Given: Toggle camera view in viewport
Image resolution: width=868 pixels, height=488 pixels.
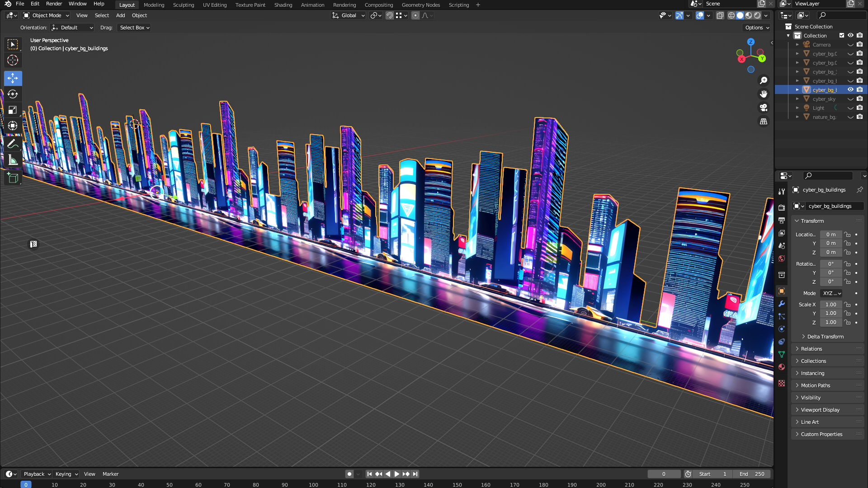Looking at the screenshot, I should tap(764, 108).
